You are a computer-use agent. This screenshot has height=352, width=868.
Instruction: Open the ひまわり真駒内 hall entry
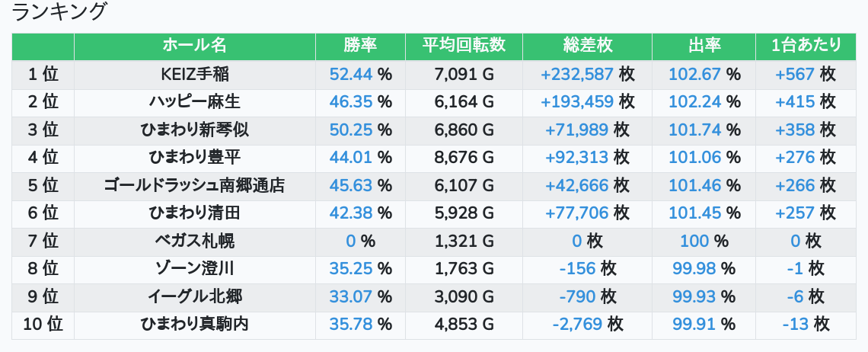pos(194,325)
